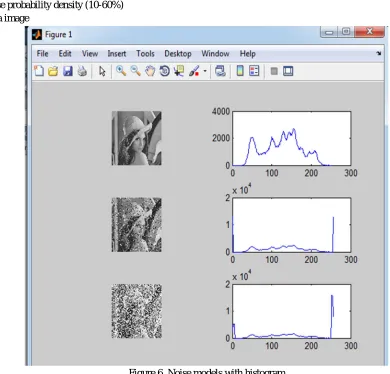390x374 pixels.
Task: Print the figure with printer icon
Action: [82, 71]
